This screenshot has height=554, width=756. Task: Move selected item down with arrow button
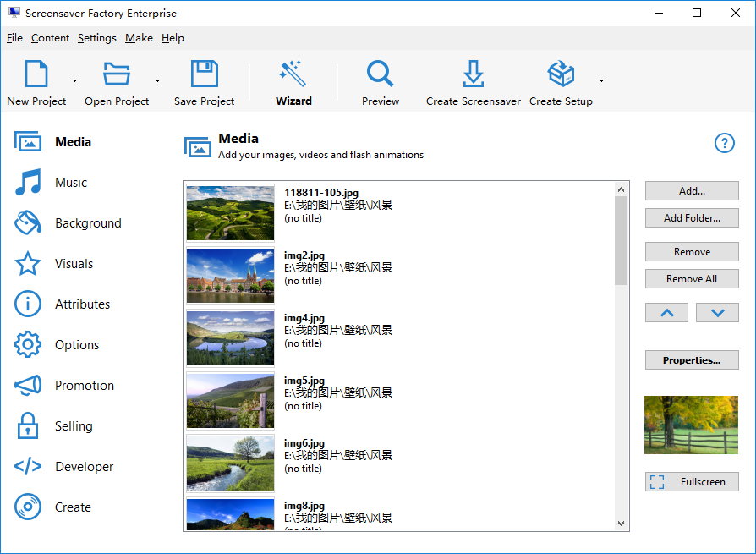[717, 313]
